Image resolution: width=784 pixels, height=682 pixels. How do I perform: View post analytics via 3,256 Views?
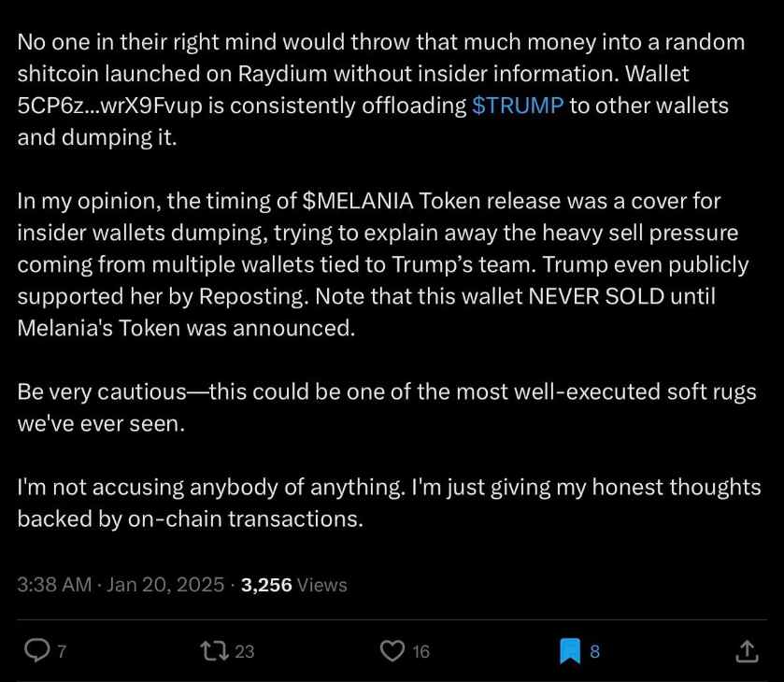tap(293, 585)
